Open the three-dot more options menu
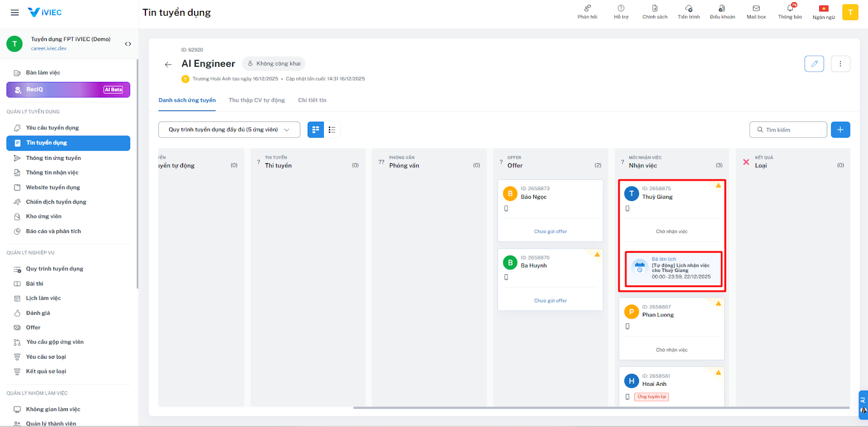The width and height of the screenshot is (868, 427). (x=840, y=64)
